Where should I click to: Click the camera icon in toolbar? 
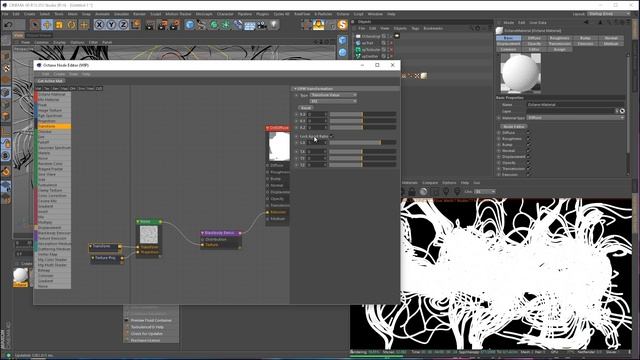pyautogui.click(x=262, y=25)
